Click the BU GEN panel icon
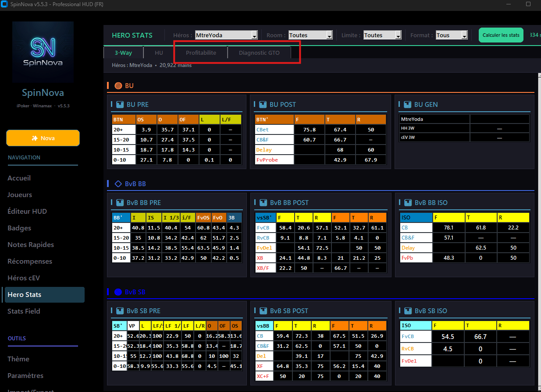Screen dimensions: 541x392 [407, 105]
